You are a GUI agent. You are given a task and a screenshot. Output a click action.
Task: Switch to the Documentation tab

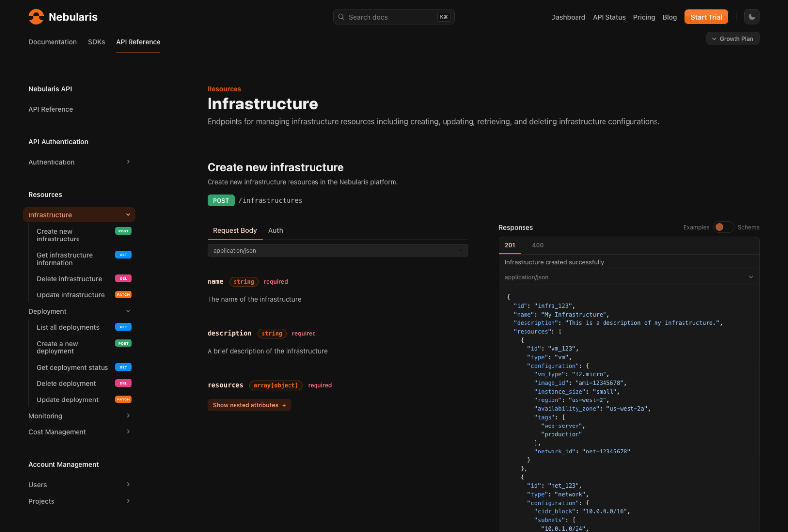point(53,42)
